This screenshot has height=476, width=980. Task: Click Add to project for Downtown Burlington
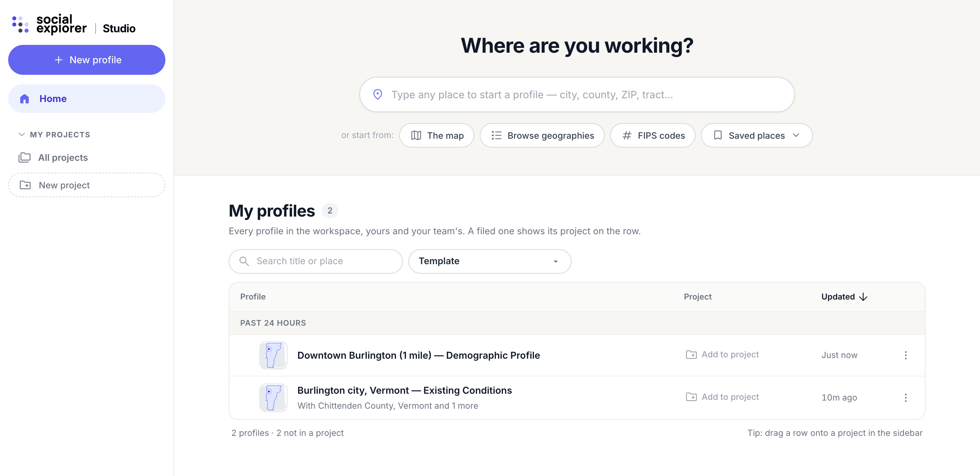tap(722, 355)
